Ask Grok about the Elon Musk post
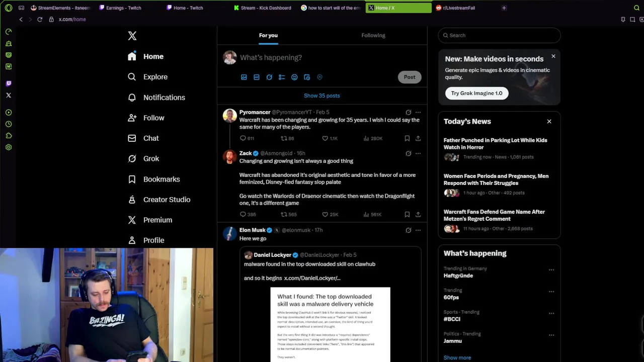Image resolution: width=644 pixels, height=362 pixels. (x=409, y=230)
